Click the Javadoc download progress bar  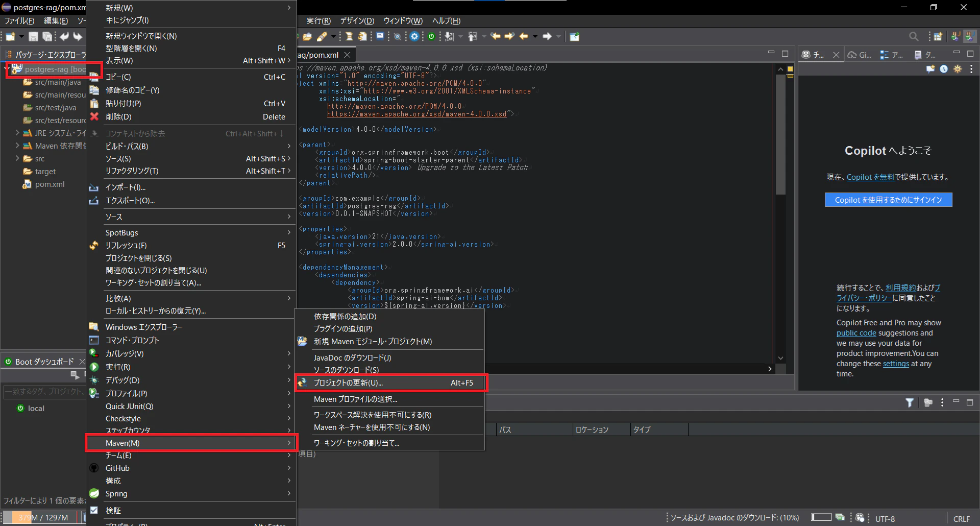tap(821, 517)
